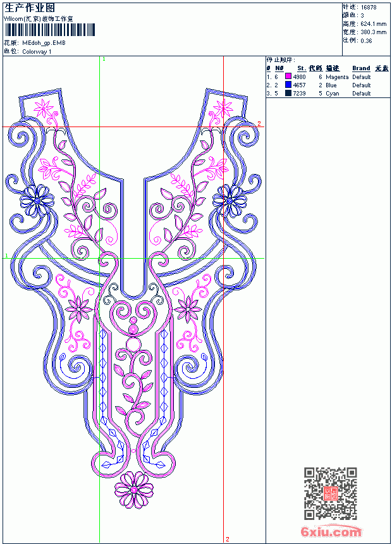Select the Magenta description text
This screenshot has height=544, width=392.
pyautogui.click(x=337, y=77)
